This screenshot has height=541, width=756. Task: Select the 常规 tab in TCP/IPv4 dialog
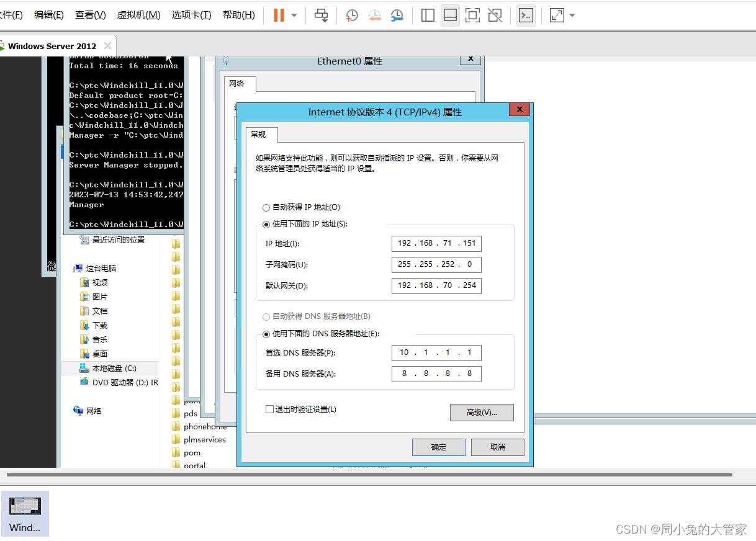tap(261, 135)
